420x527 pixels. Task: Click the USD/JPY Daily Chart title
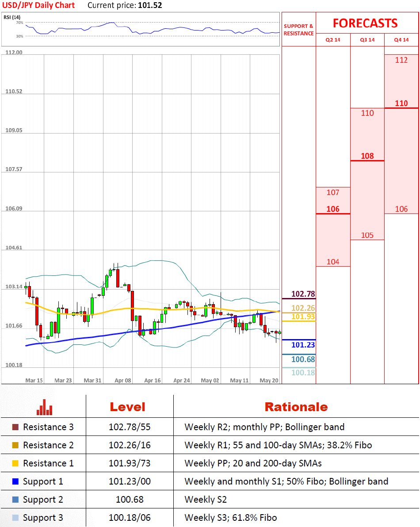[x=38, y=5]
